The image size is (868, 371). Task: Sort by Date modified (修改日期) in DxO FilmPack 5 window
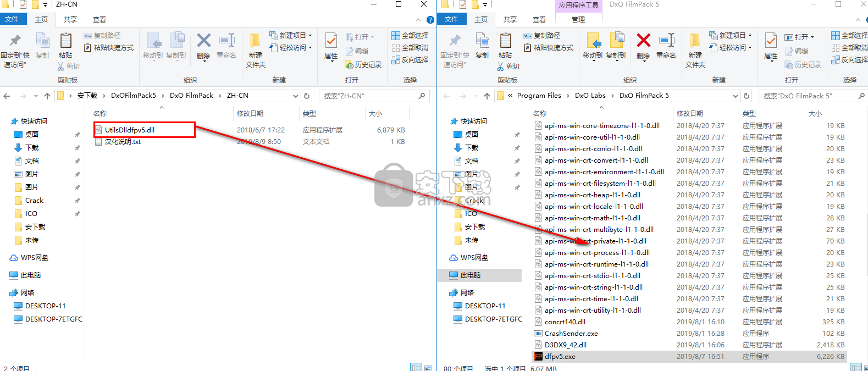(690, 113)
